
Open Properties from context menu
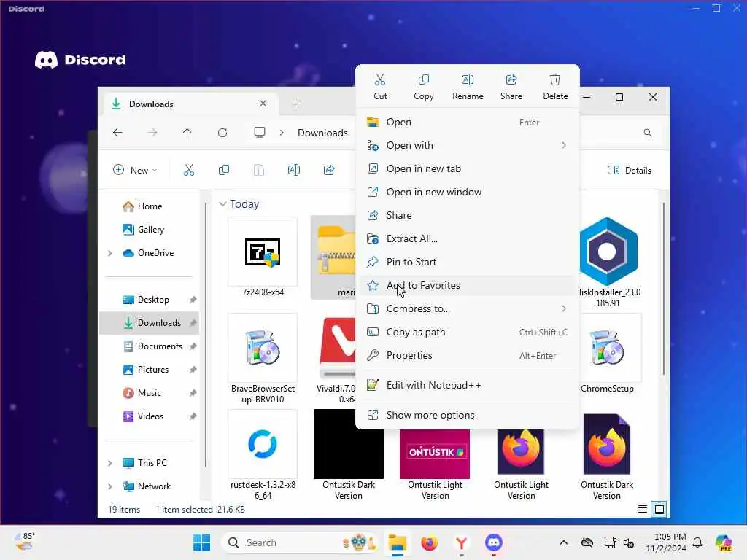point(468,355)
